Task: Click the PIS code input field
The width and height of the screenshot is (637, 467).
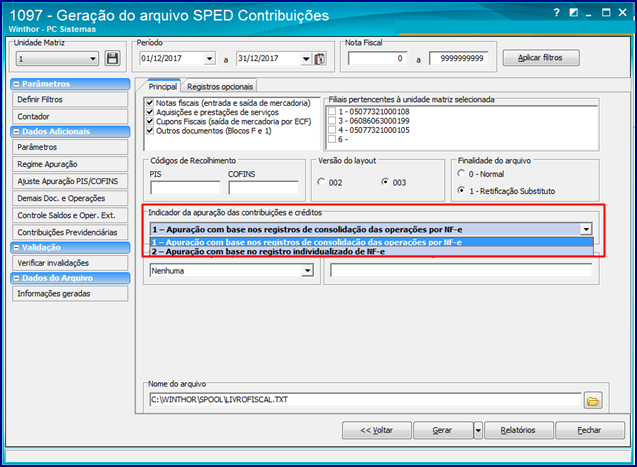Action: point(185,188)
